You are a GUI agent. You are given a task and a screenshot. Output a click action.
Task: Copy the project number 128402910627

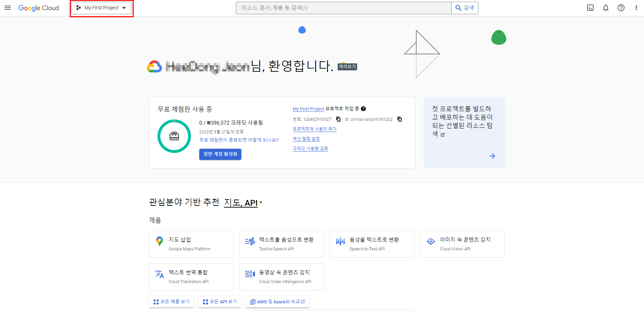pyautogui.click(x=338, y=119)
